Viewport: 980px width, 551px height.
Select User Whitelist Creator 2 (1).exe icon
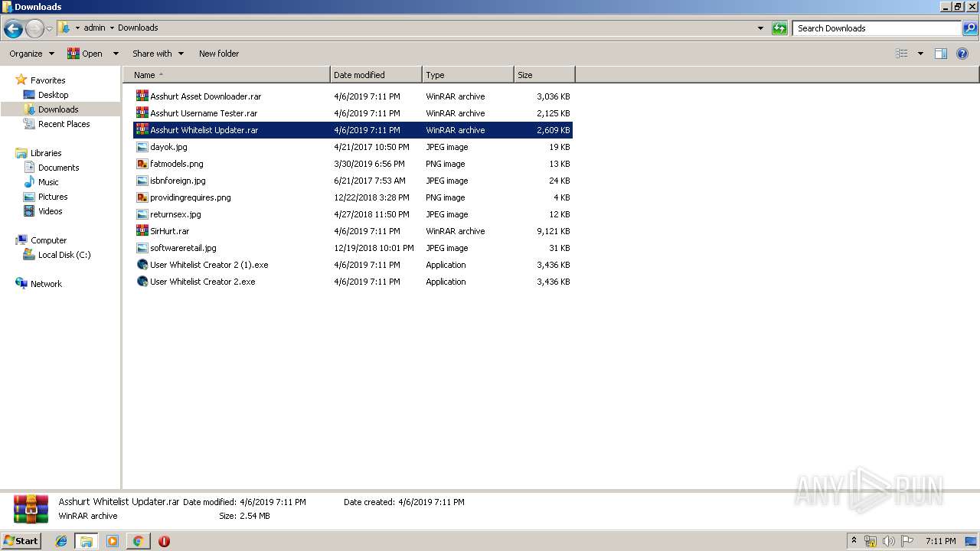coord(142,265)
